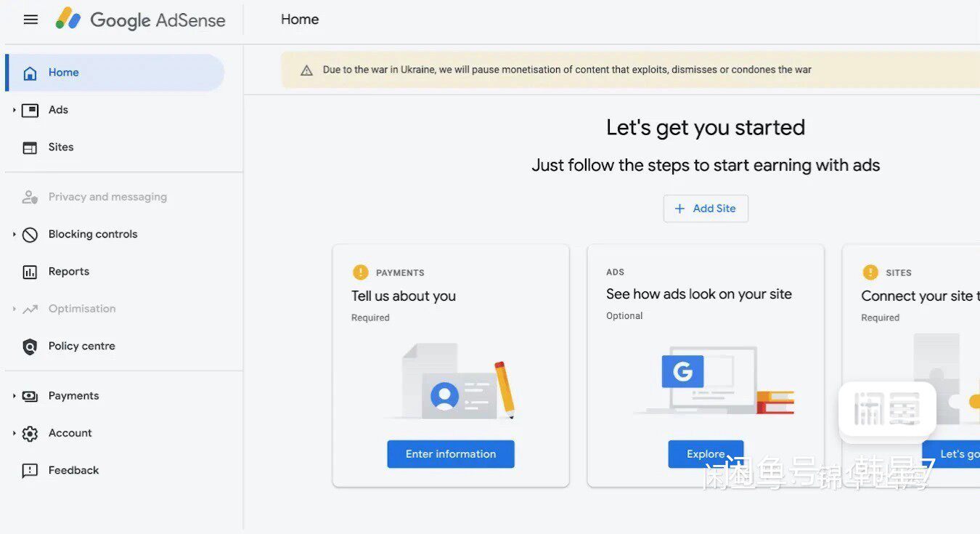The image size is (980, 534).
Task: Click the SITES card label
Action: pos(899,273)
